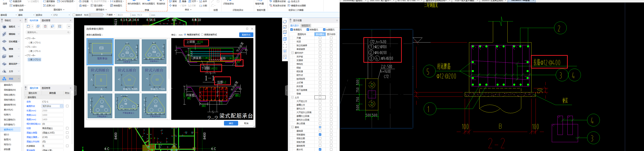Uncheck 集水坑 show-element checkbox
Screen dimensions: 644x151
pyautogui.click(x=320, y=150)
